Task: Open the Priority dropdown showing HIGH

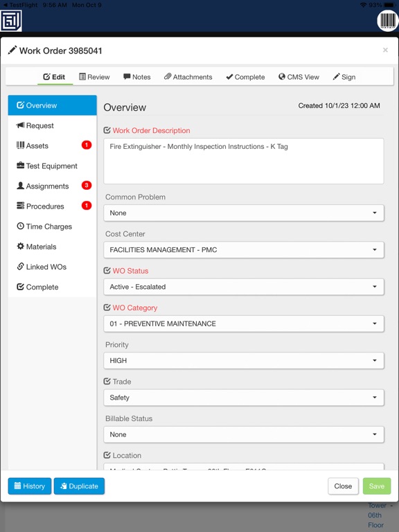Action: [244, 361]
